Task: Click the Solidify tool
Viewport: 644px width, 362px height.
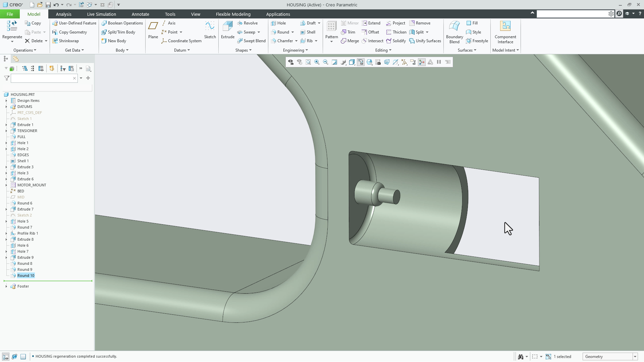Action: click(396, 41)
